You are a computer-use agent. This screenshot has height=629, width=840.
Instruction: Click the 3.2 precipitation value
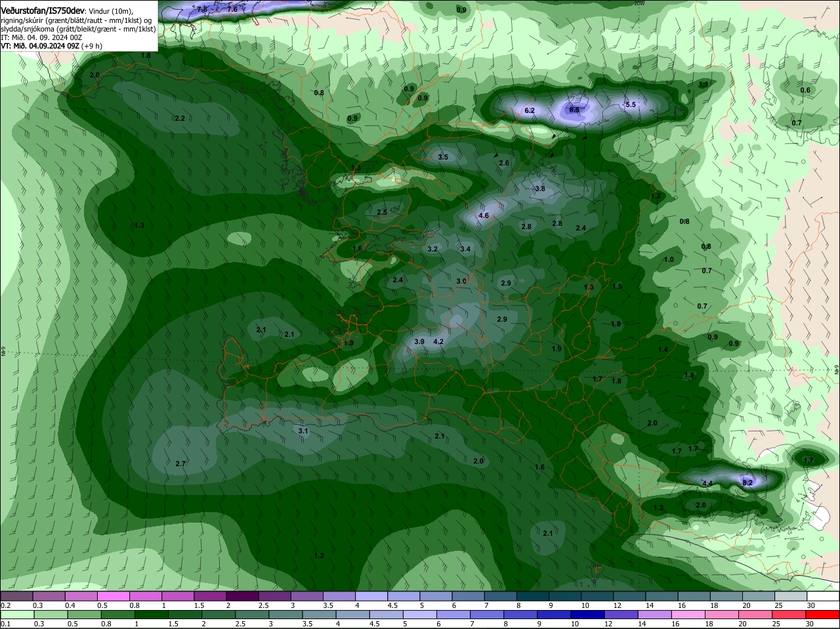[x=432, y=249]
